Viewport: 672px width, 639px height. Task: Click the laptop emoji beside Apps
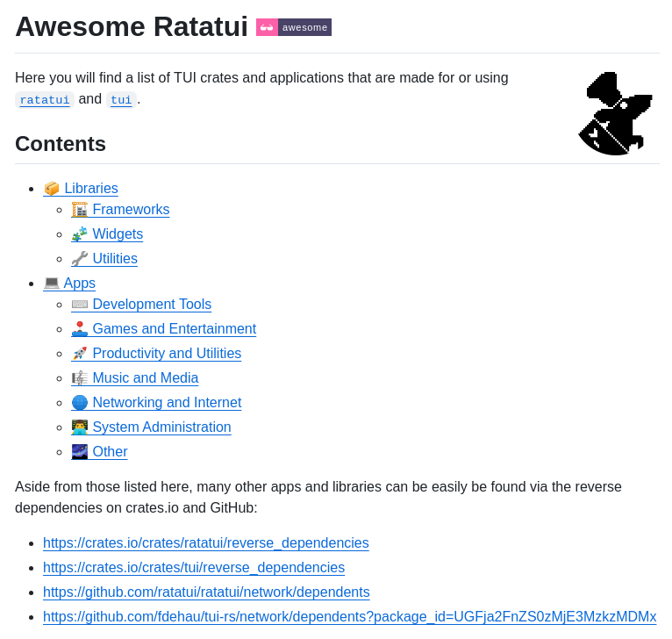pyautogui.click(x=52, y=283)
